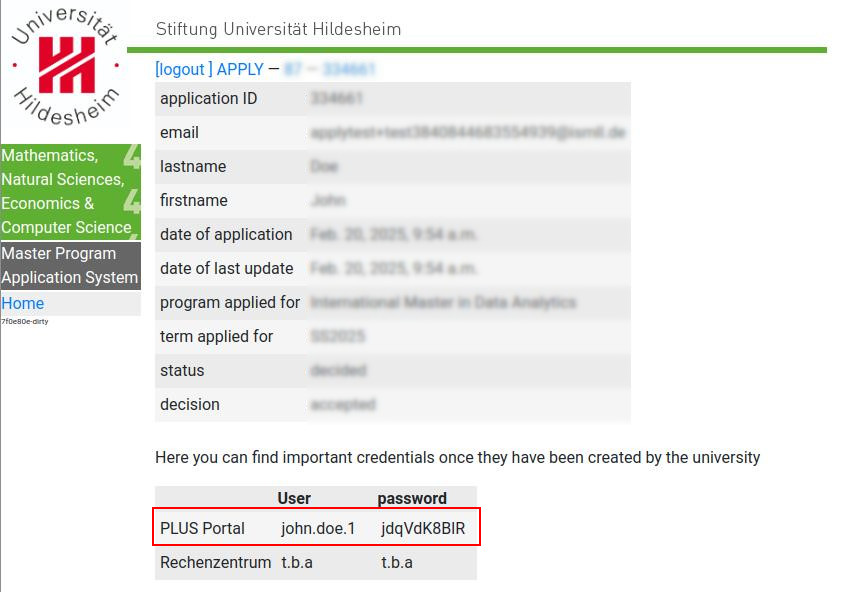Click the Master Program Application System heading
This screenshot has height=592, width=854.
pos(70,265)
